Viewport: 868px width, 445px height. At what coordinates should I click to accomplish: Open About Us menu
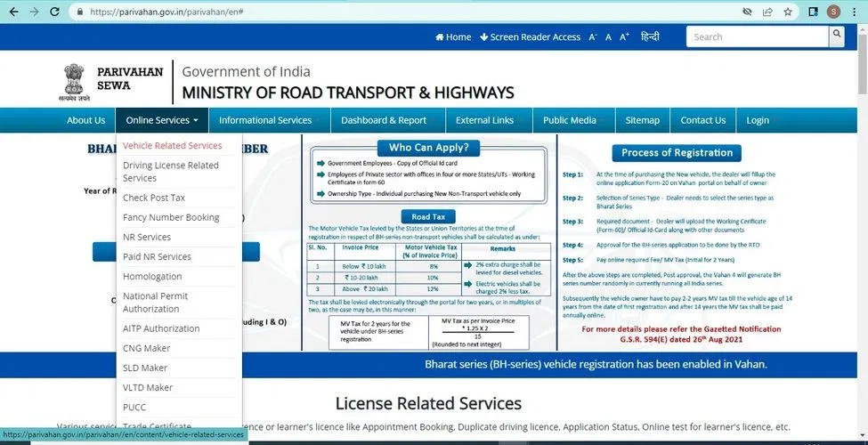click(85, 120)
